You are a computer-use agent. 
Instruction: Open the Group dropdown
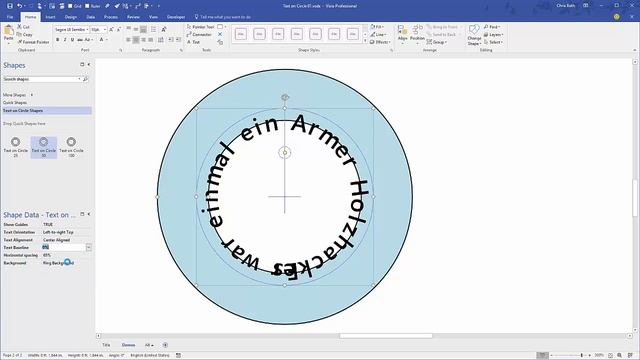pyautogui.click(x=437, y=42)
